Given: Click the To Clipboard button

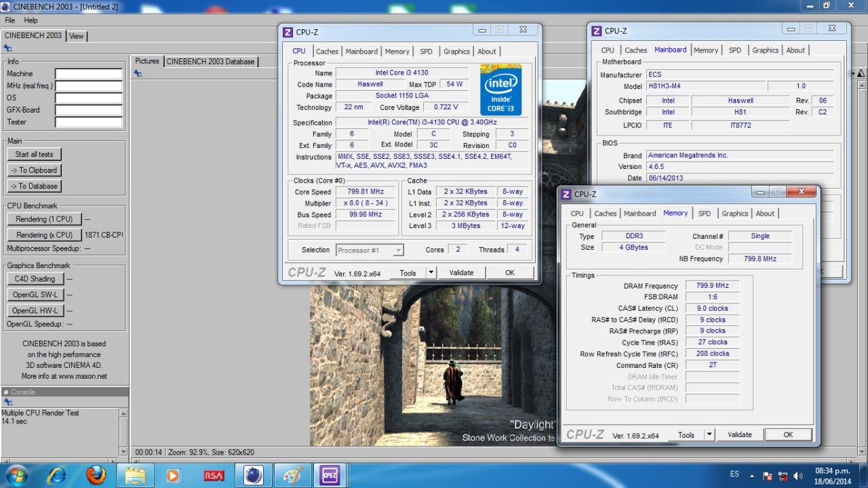Looking at the screenshot, I should [x=34, y=170].
